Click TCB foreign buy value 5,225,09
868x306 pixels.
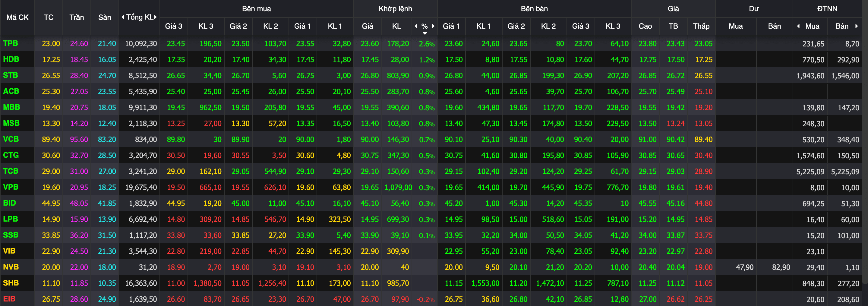[x=810, y=172]
